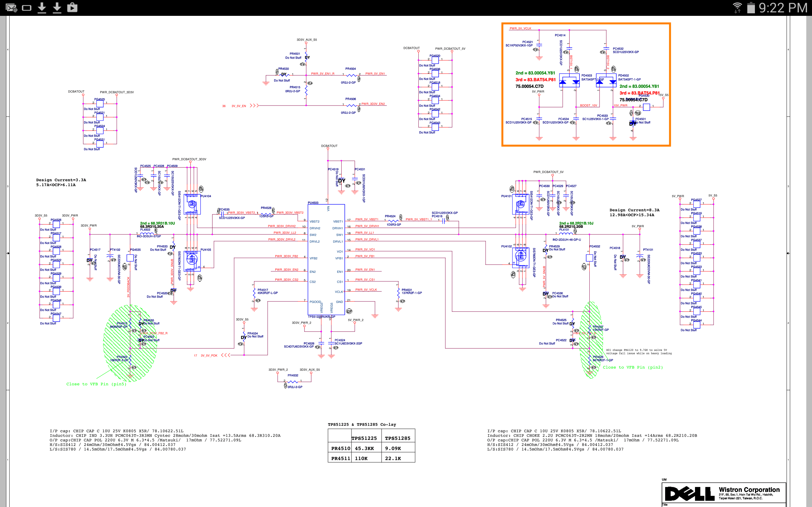Click the PD4503 BAT54SPT diode symbol
The image size is (812, 507).
[x=569, y=81]
